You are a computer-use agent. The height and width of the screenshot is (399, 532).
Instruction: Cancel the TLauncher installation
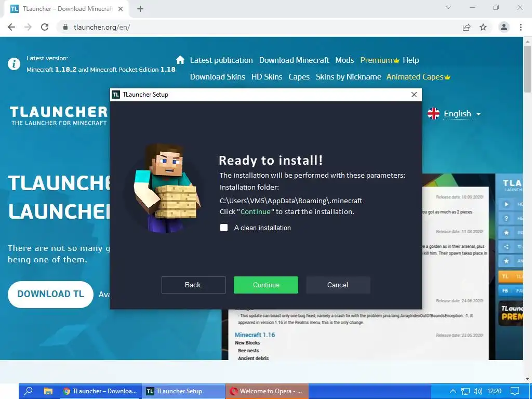pos(338,285)
